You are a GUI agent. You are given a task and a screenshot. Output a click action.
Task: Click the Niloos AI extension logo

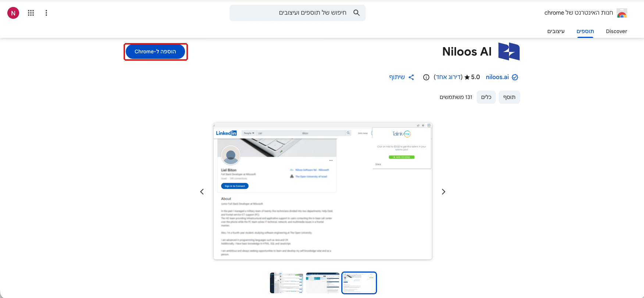point(509,51)
